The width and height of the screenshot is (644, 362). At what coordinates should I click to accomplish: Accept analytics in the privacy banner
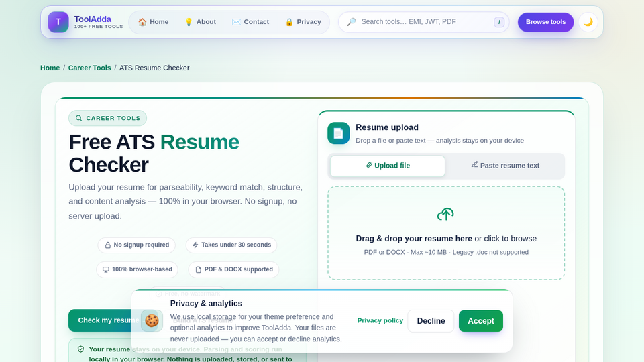481,321
